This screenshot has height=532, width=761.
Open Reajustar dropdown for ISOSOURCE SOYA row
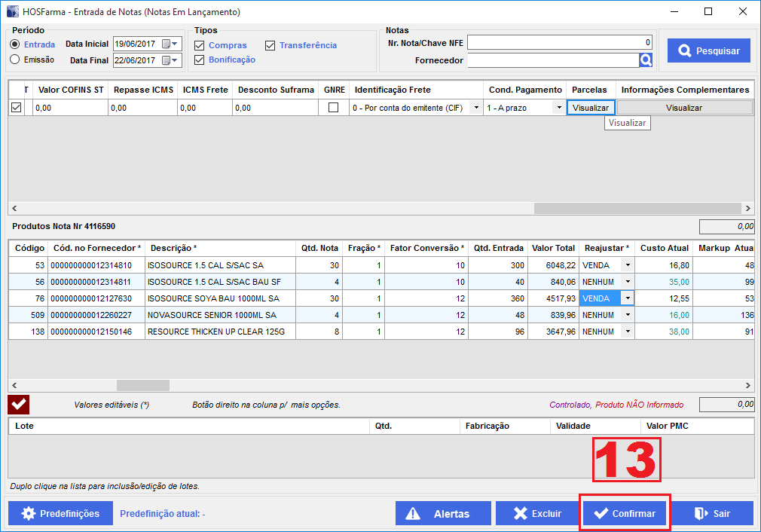click(x=627, y=298)
